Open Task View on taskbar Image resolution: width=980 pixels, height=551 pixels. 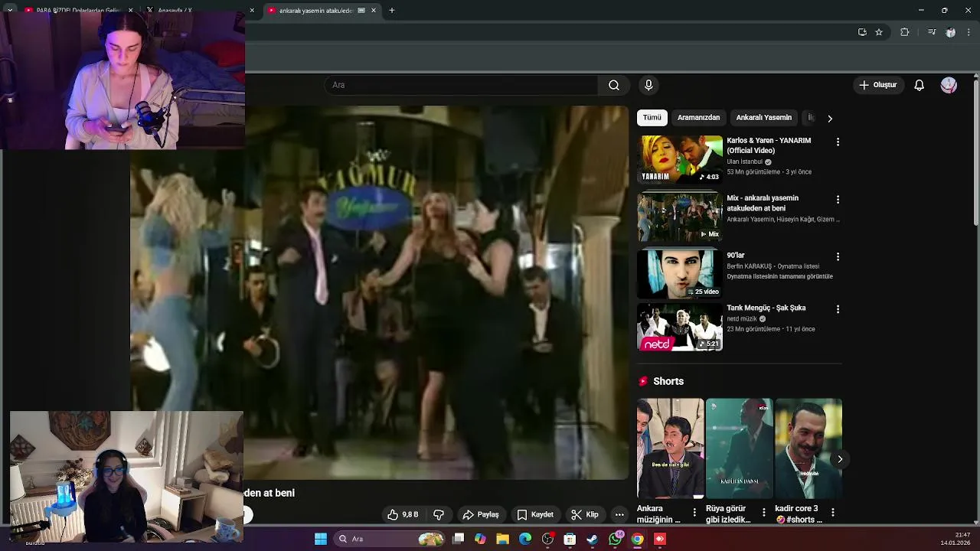pos(458,539)
